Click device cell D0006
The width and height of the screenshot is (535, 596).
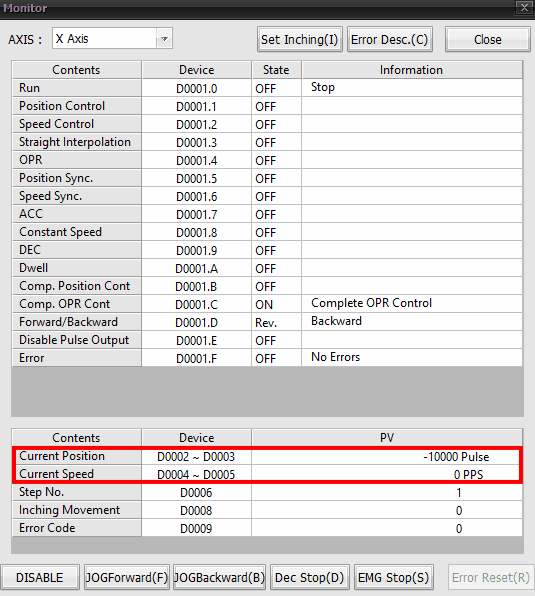(196, 493)
